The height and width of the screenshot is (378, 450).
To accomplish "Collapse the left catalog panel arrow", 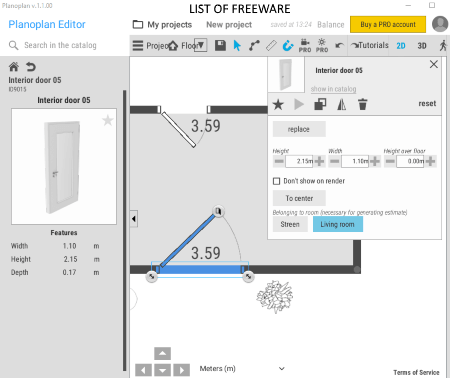I will [x=134, y=219].
